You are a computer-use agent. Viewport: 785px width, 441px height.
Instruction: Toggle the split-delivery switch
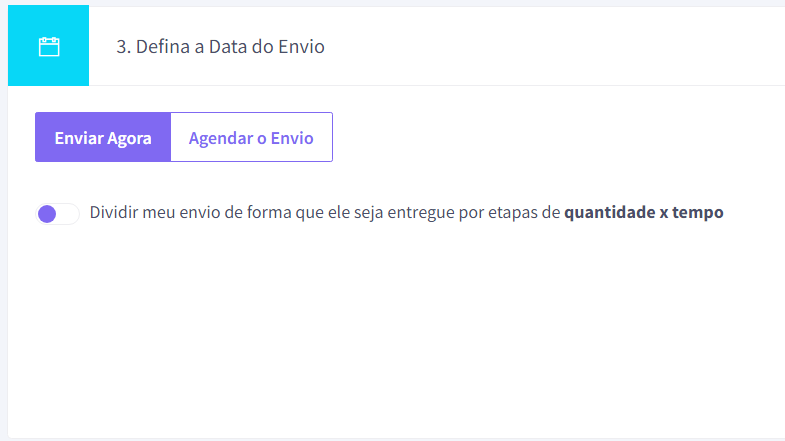58,214
